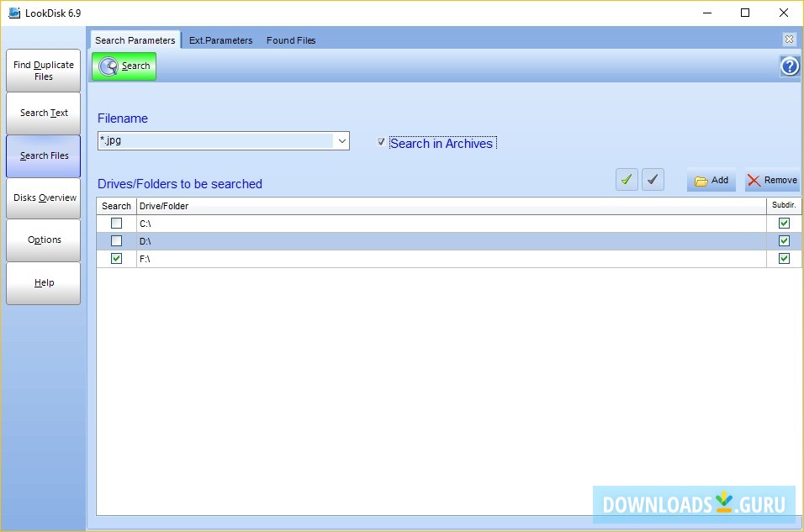Uncheck the F:\ search checkbox
This screenshot has width=804, height=532.
[115, 258]
